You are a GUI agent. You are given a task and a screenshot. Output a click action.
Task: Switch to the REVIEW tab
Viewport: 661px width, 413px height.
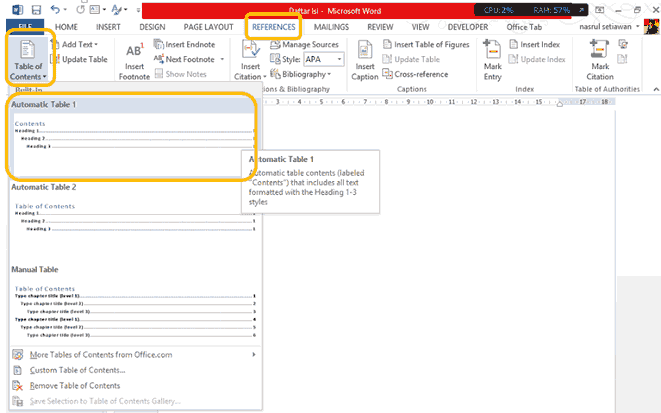pos(380,27)
